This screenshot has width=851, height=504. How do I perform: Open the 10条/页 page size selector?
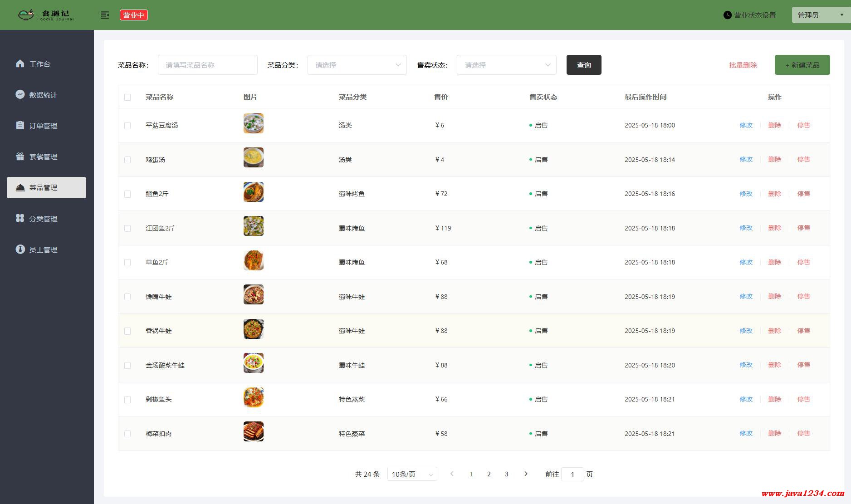point(412,474)
